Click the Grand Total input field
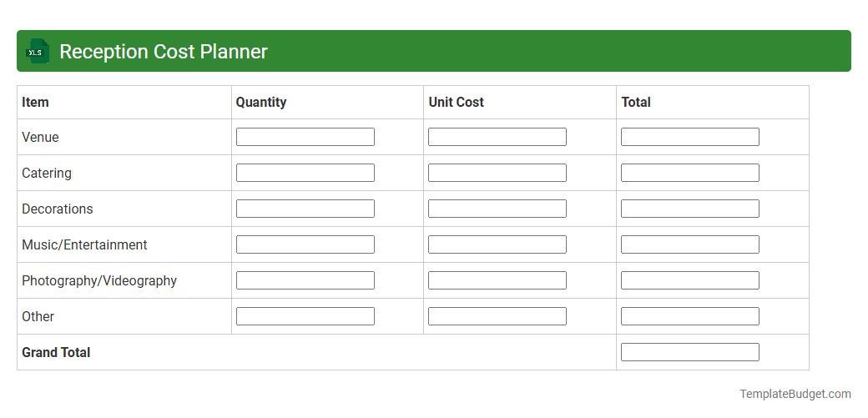Viewport: 868px width, 418px height. pos(689,352)
